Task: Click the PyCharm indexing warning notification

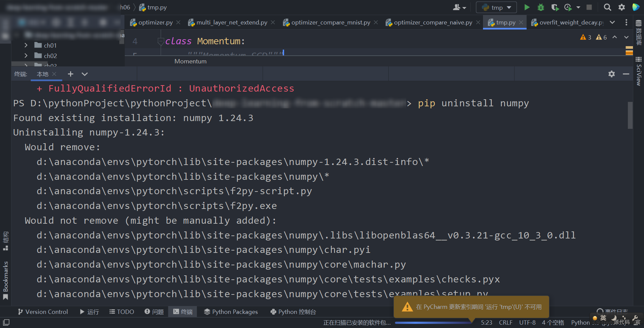Action: (x=471, y=307)
